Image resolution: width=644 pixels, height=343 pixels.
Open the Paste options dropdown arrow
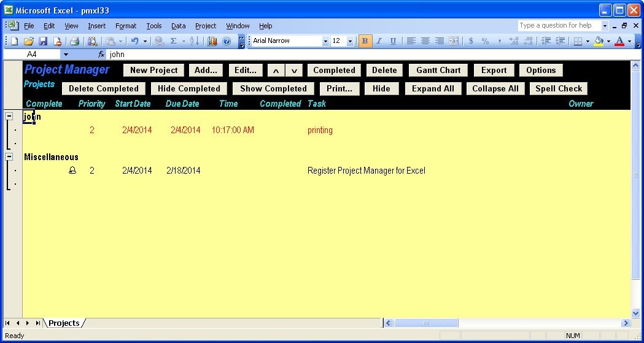coord(120,41)
